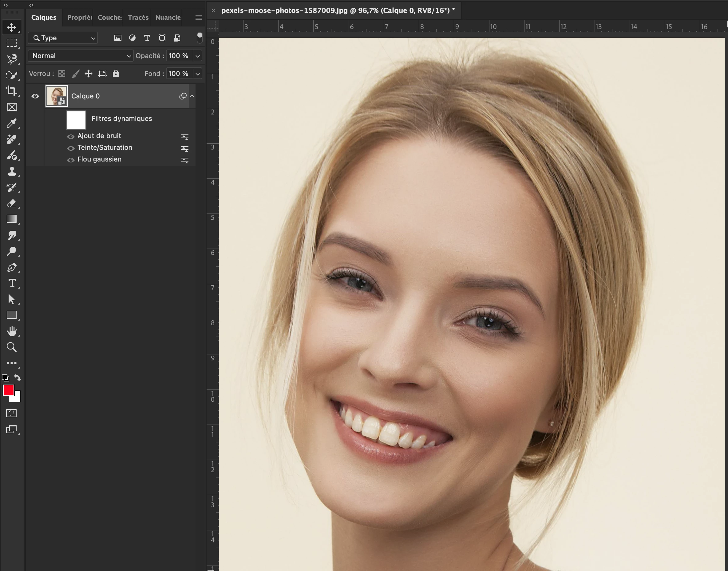728x571 pixels.
Task: Click the lock all layer icon
Action: pos(116,74)
